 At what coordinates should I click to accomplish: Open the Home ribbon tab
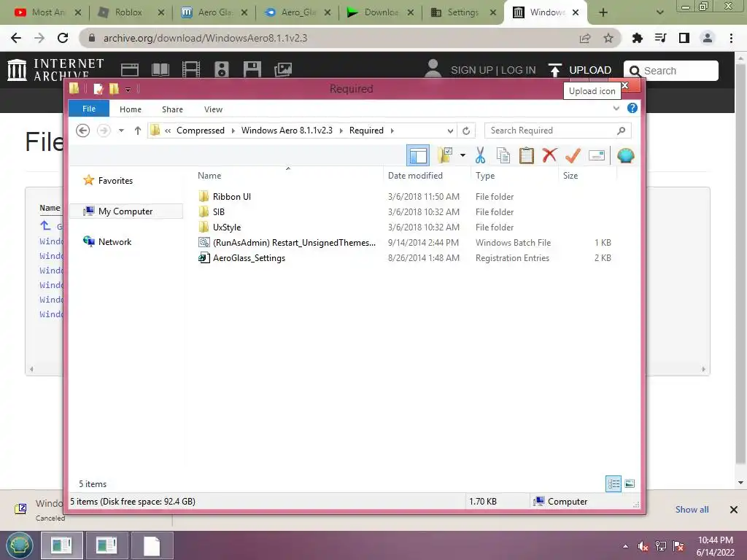pos(131,109)
